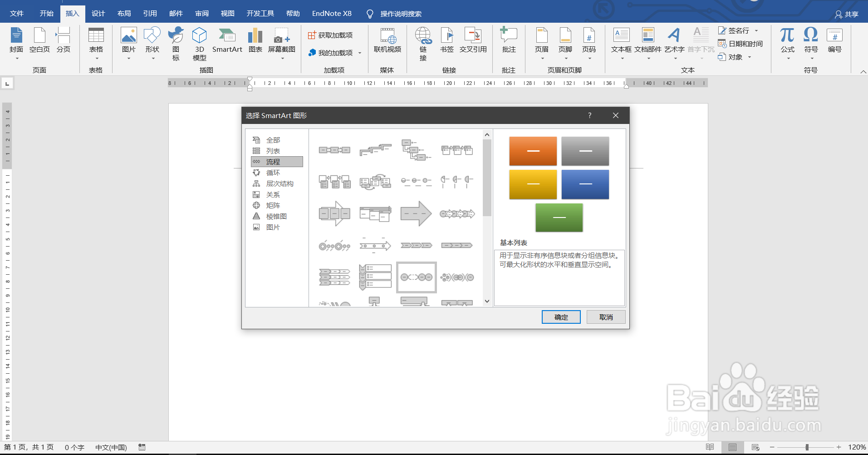Insert a bookmark (书签)

click(x=447, y=40)
